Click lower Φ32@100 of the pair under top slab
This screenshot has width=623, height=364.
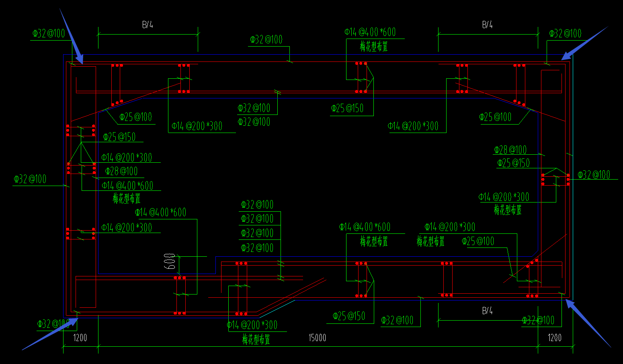tap(254, 122)
